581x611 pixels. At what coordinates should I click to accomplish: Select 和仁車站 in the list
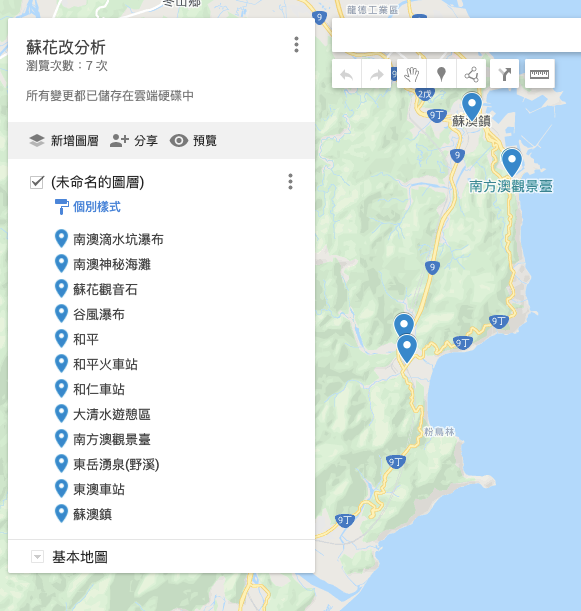point(99,389)
